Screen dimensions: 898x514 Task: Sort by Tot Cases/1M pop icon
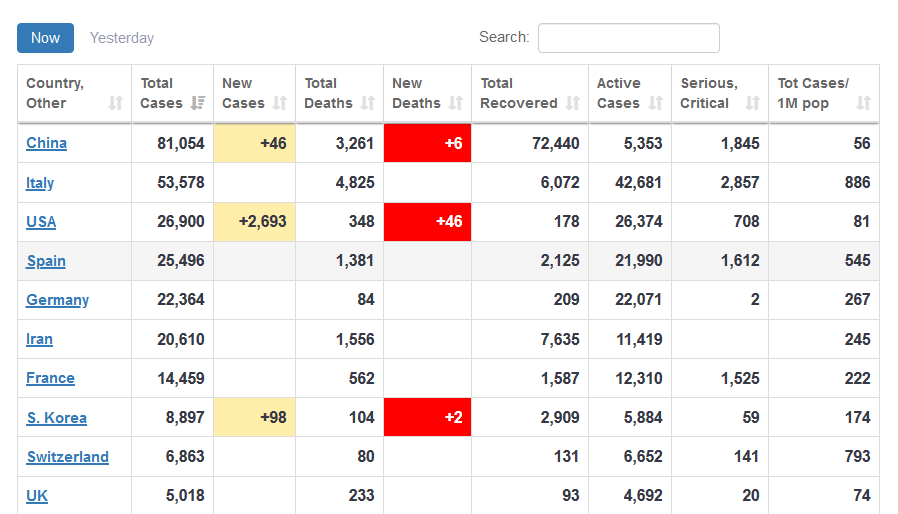tap(864, 103)
